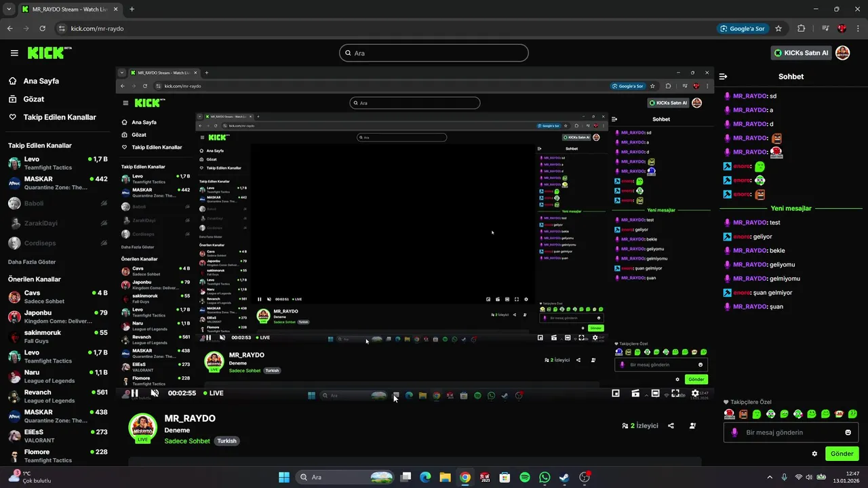Expand the Daha Fazla Göster list in the main sidebar

(32, 262)
